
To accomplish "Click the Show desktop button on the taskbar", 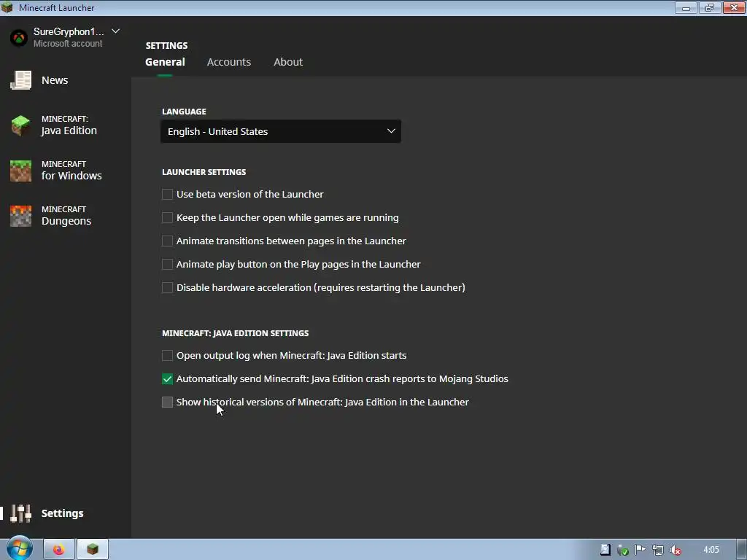I will coord(742,550).
